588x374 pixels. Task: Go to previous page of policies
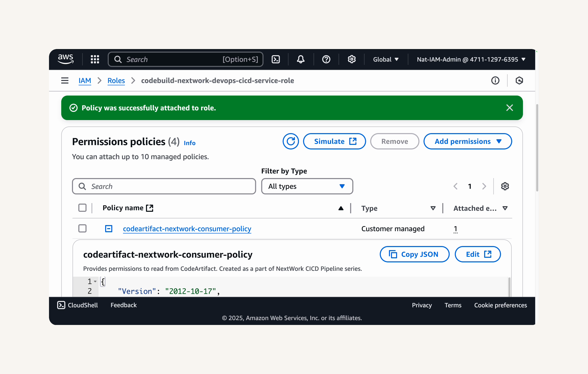coord(456,186)
